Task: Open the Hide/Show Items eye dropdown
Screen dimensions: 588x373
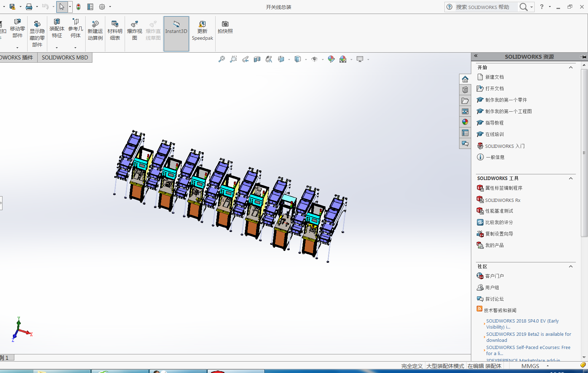Action: (x=323, y=59)
